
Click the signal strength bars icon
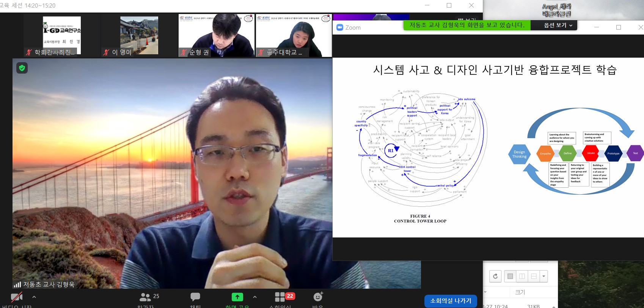point(17,284)
